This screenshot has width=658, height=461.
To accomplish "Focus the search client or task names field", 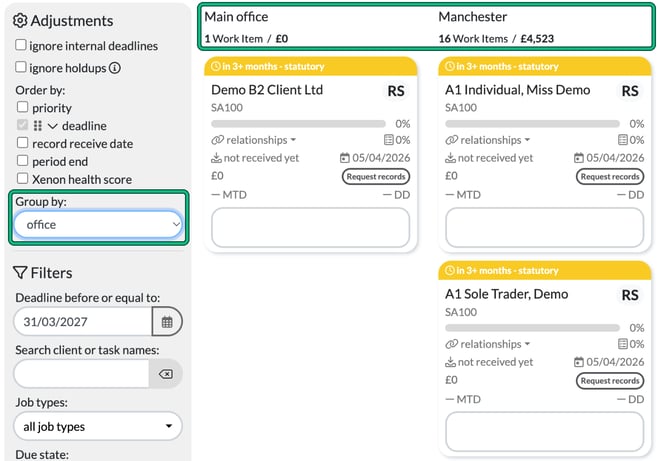I will pyautogui.click(x=82, y=374).
